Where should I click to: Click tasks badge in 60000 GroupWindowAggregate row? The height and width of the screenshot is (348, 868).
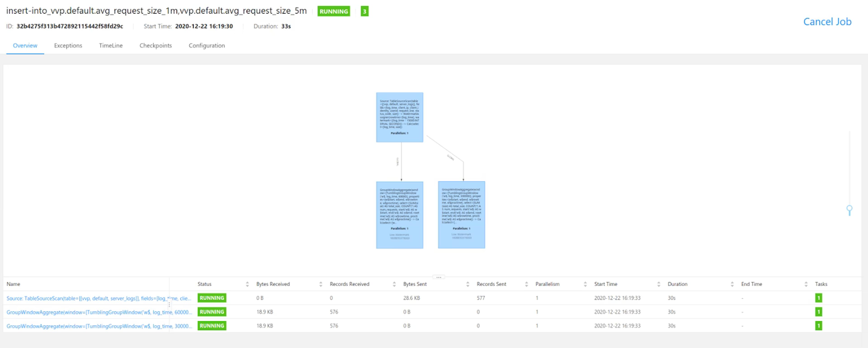pos(818,312)
